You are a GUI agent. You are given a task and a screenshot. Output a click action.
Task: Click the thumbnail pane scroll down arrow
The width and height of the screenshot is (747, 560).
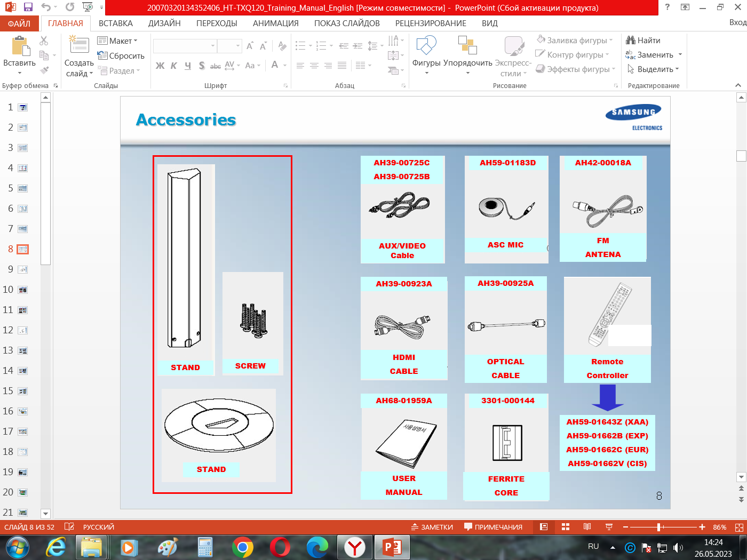coord(45,514)
